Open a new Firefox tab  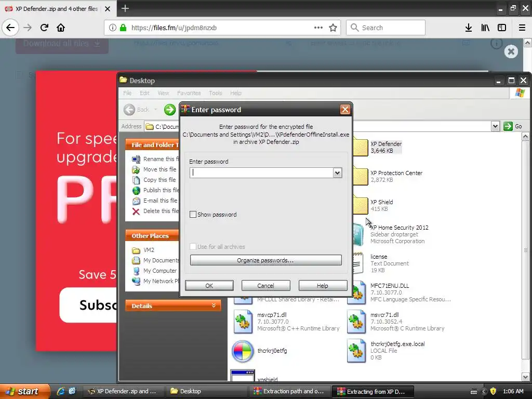pyautogui.click(x=125, y=8)
